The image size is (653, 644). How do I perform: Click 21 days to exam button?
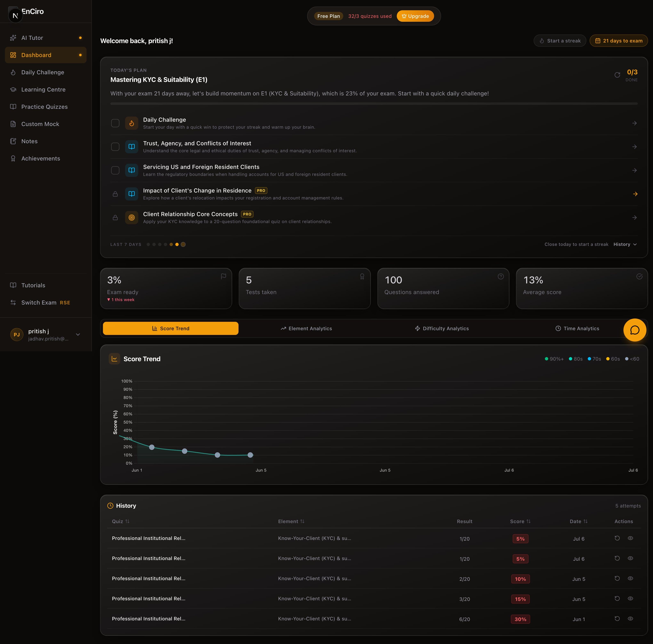click(619, 41)
